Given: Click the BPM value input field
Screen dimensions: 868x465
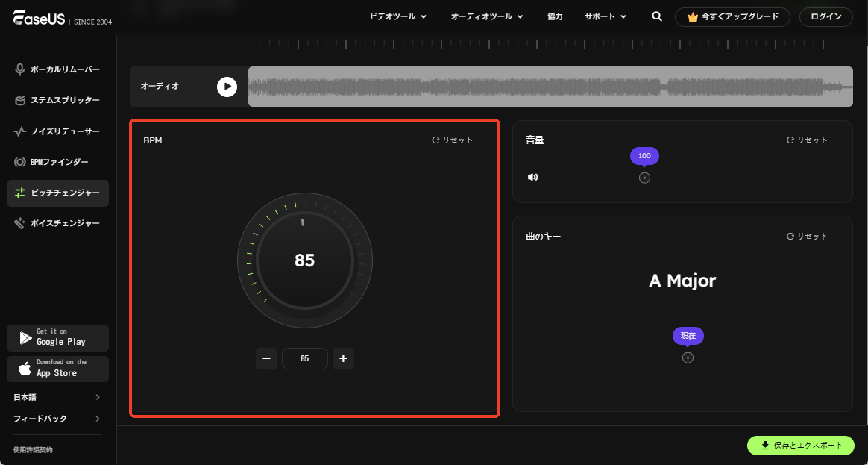Looking at the screenshot, I should 304,358.
